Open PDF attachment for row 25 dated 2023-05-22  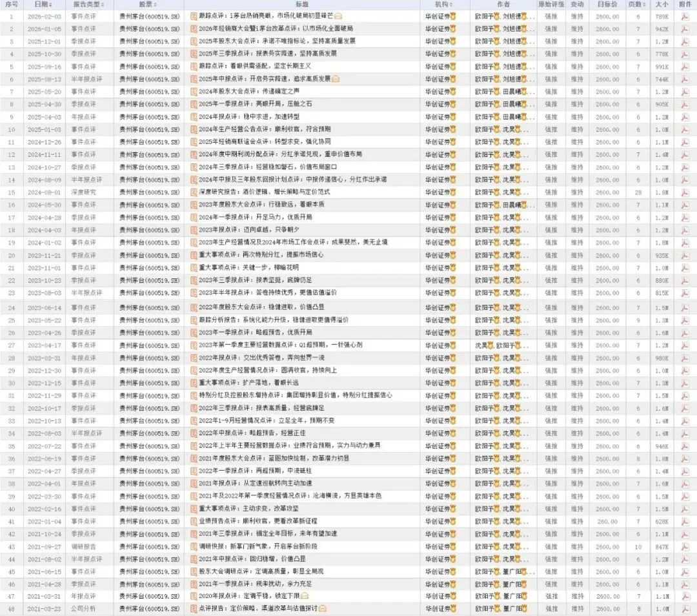685,320
